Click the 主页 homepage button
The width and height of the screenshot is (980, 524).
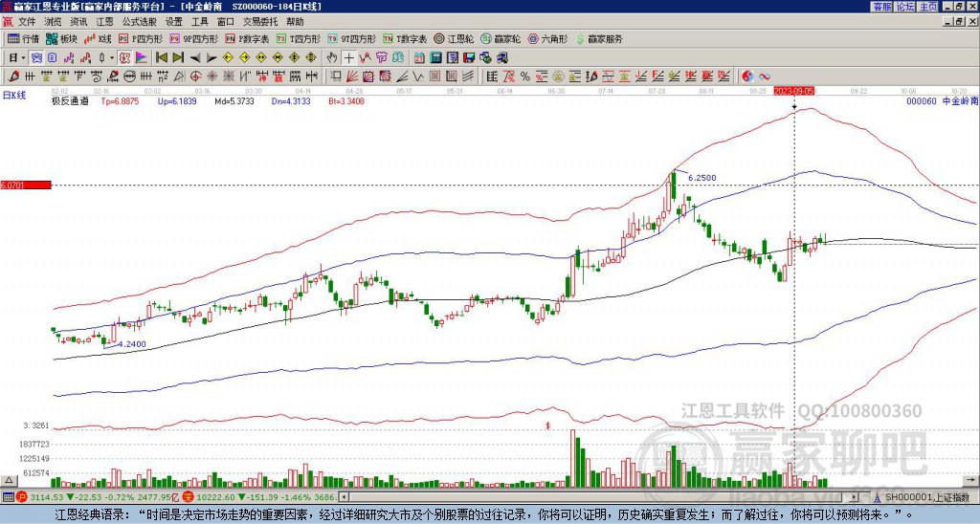point(928,7)
